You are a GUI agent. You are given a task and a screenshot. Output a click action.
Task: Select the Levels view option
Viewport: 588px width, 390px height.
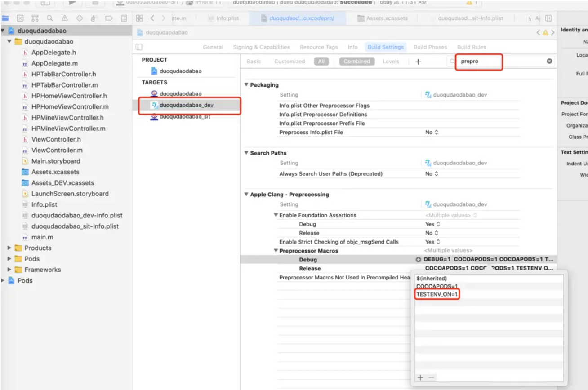coord(391,62)
